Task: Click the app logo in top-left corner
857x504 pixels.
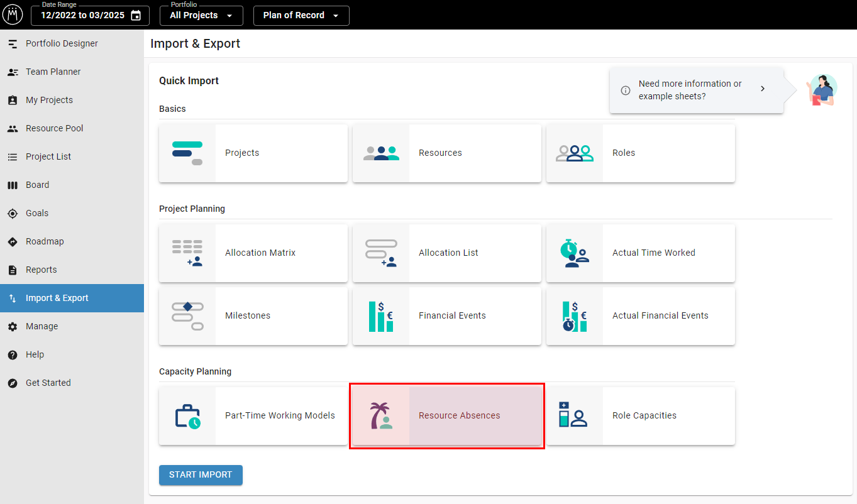Action: coord(13,15)
